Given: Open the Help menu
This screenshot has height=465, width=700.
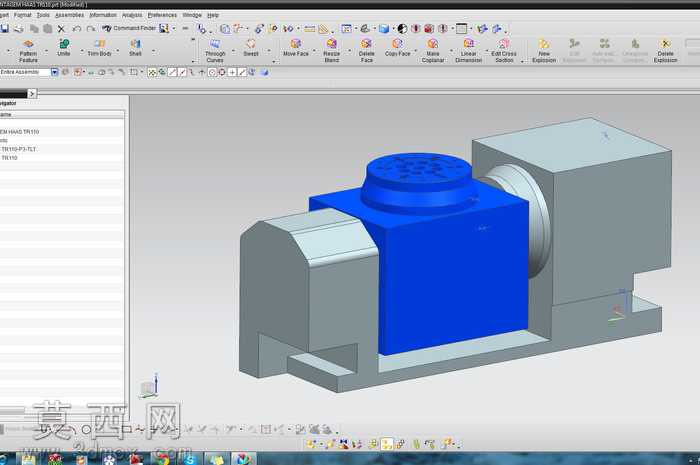Looking at the screenshot, I should [x=213, y=15].
